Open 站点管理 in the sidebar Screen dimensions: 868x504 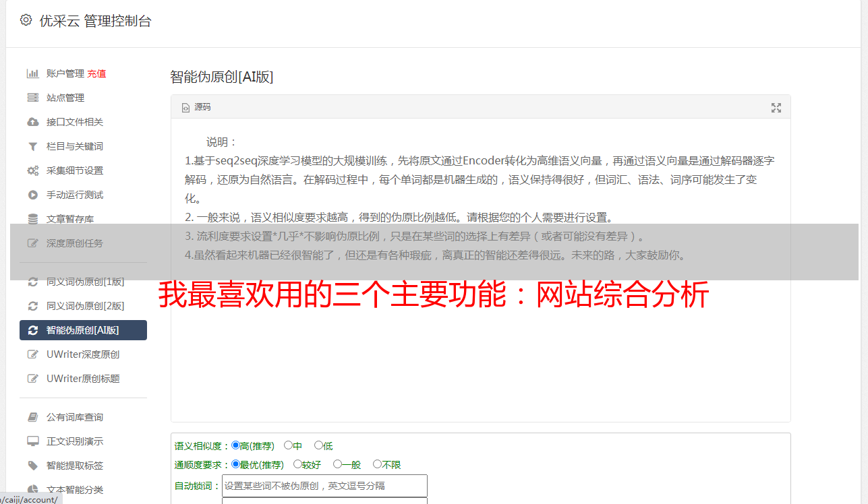coord(65,98)
